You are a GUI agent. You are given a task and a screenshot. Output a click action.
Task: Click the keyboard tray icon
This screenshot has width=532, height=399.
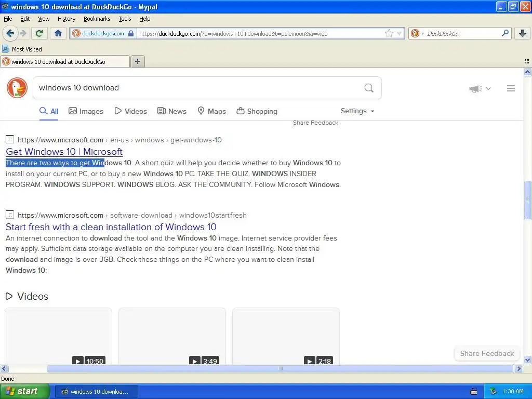(x=474, y=392)
